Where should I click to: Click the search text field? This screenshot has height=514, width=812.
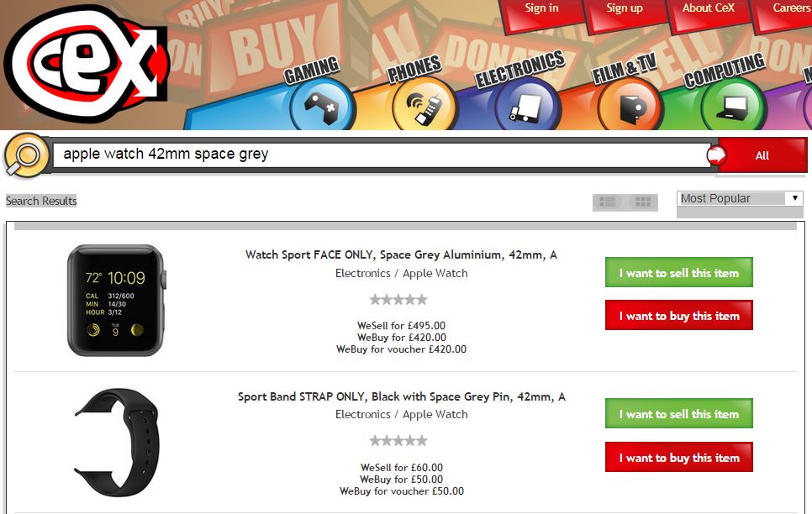[382, 155]
